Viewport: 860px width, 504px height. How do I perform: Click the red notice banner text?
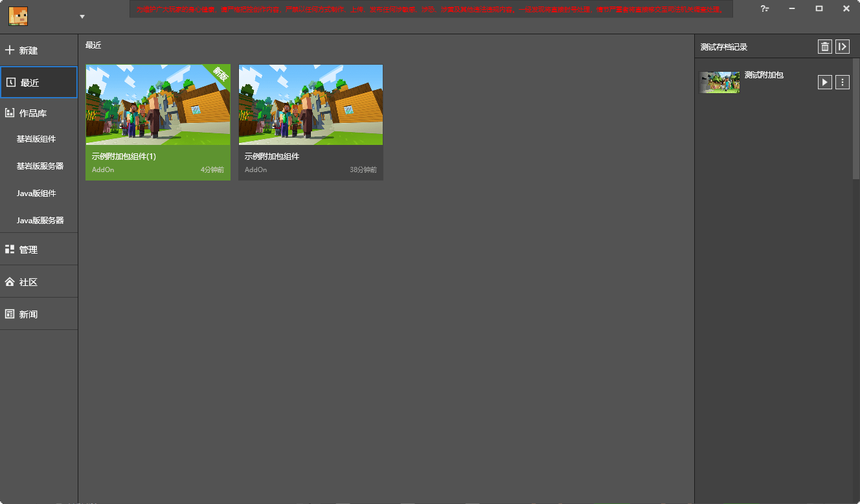pos(431,10)
